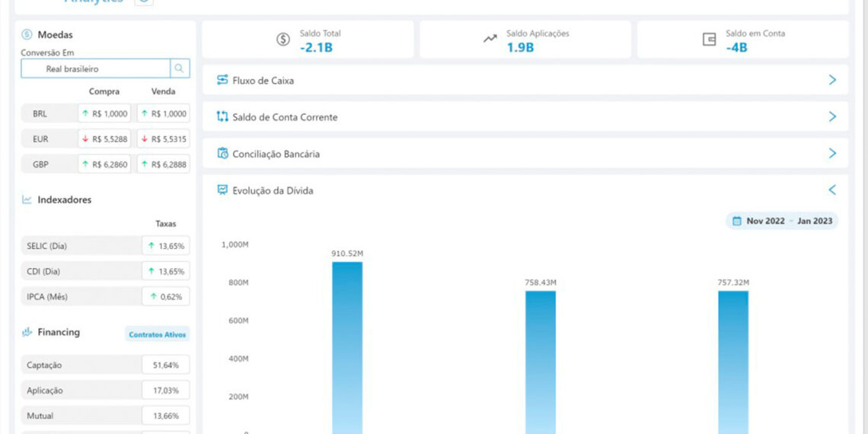Expand the Saldo de Conta Corrente panel
Image resolution: width=868 pixels, height=434 pixels.
click(x=832, y=116)
